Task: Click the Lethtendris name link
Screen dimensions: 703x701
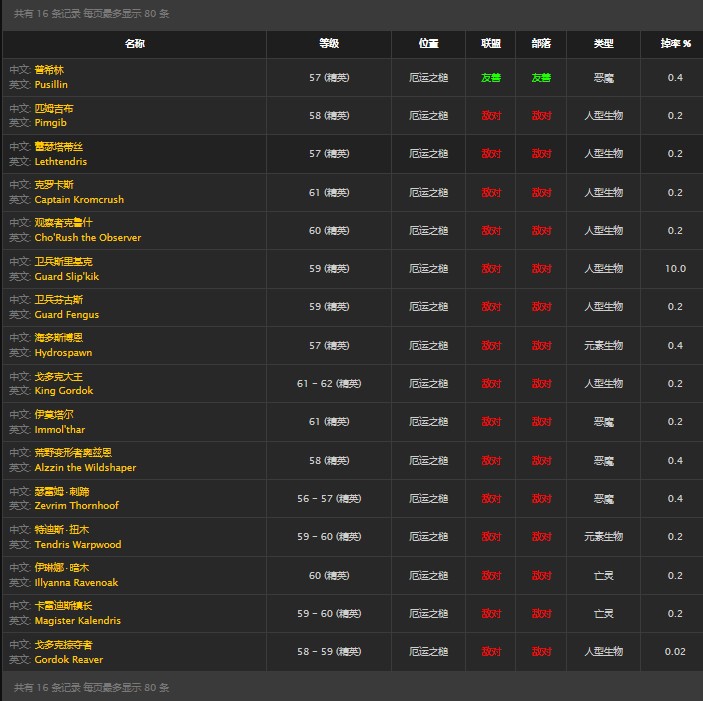Action: coord(60,161)
